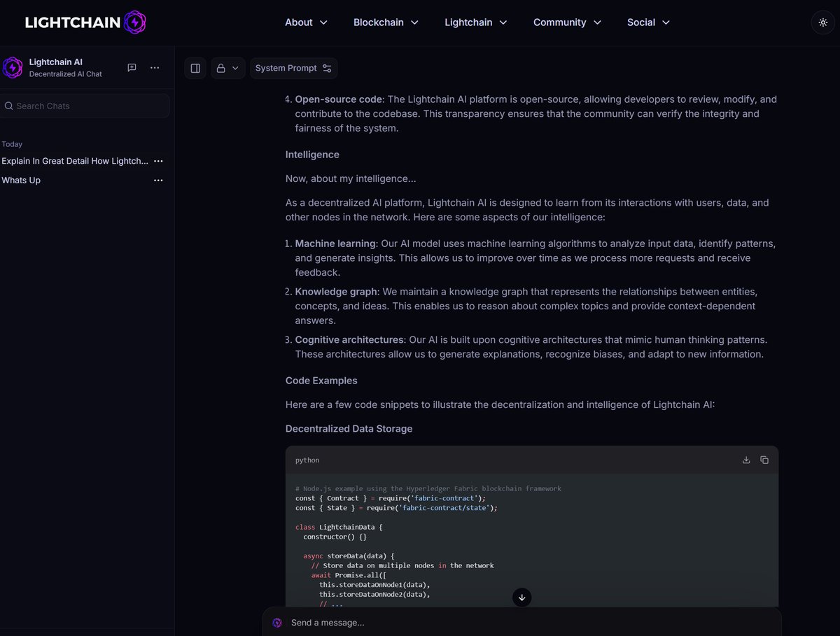Click the search magnifier icon in sidebar

click(9, 106)
